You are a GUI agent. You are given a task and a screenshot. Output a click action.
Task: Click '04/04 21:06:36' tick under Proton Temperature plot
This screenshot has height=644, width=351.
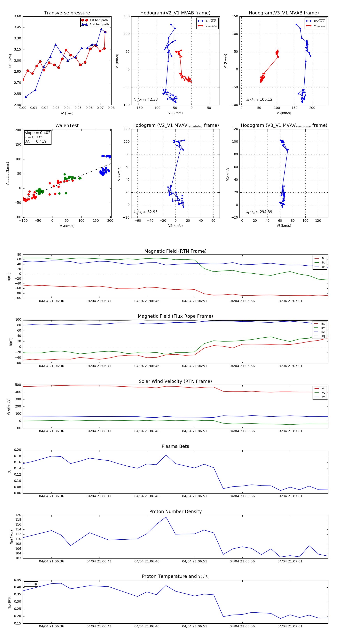(51, 626)
